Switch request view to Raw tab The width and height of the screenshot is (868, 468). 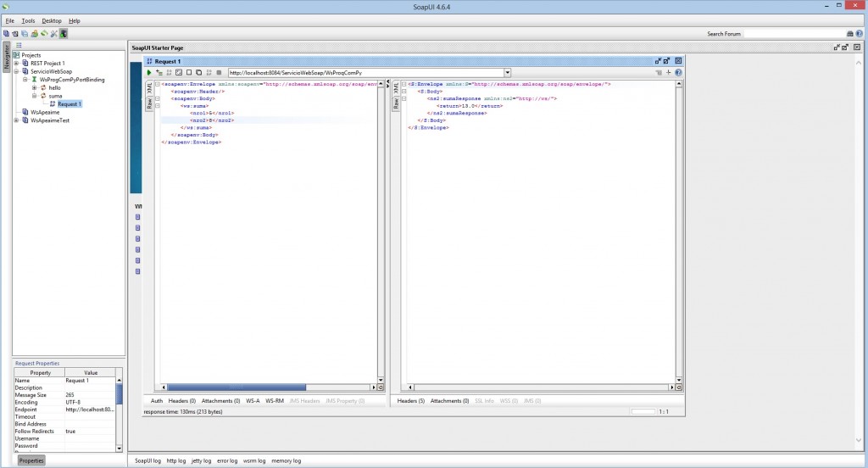click(149, 104)
